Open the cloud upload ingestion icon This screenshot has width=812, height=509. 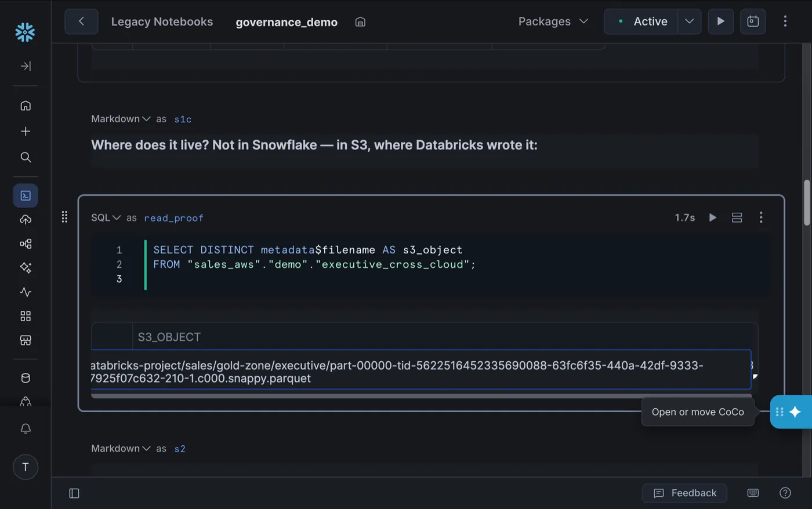pyautogui.click(x=26, y=220)
